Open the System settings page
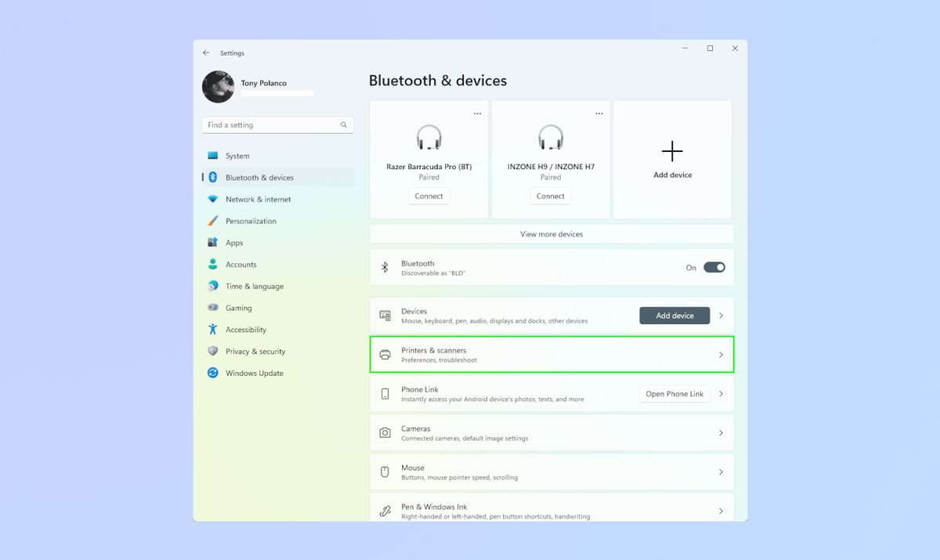The width and height of the screenshot is (940, 560). 278,156
